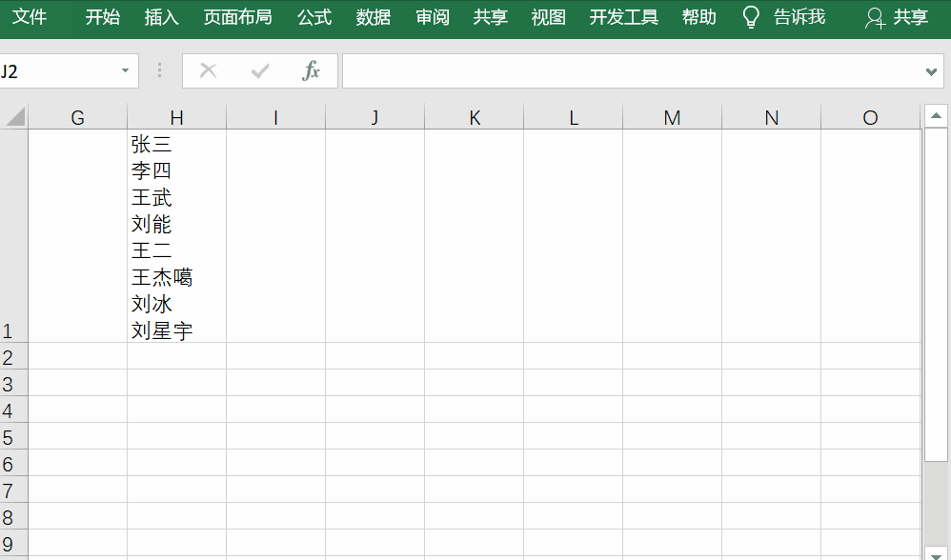Open the Name Box dropdown arrow
This screenshot has height=560, width=951.
point(124,70)
